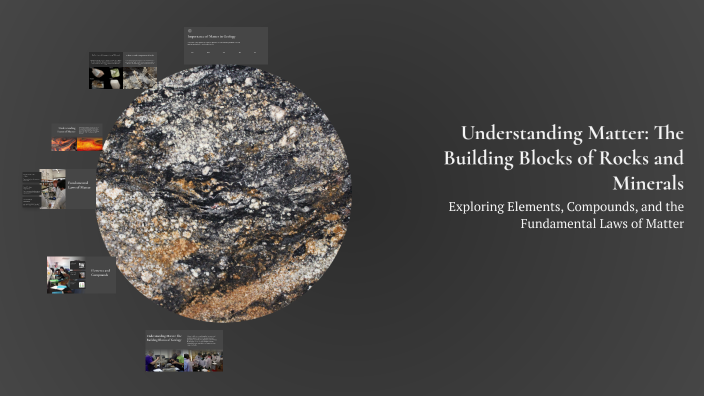This screenshot has width=704, height=396.
Task: Open the 'Understanding States of Matter' lava slide
Action: tap(77, 137)
